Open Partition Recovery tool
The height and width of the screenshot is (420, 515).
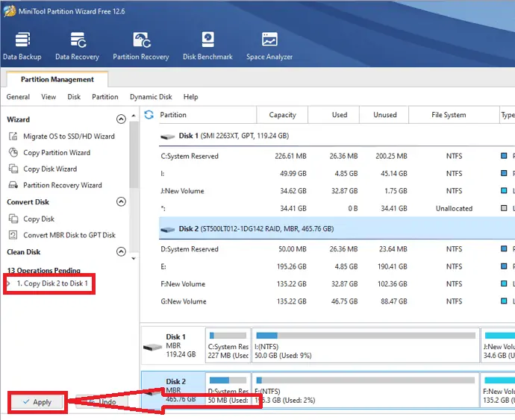point(141,46)
